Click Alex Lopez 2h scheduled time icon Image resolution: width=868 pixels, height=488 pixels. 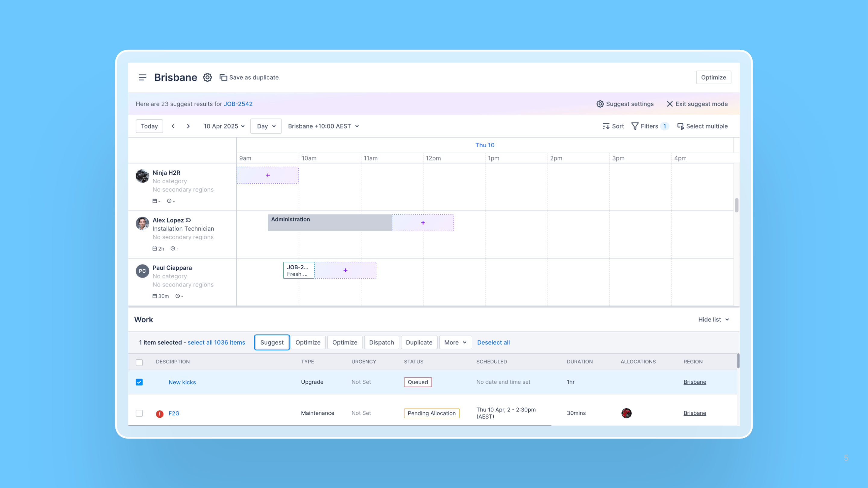155,249
